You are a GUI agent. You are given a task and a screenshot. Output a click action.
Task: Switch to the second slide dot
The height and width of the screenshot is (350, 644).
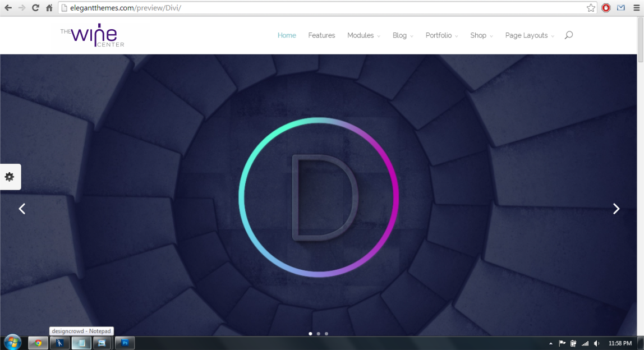(318, 334)
